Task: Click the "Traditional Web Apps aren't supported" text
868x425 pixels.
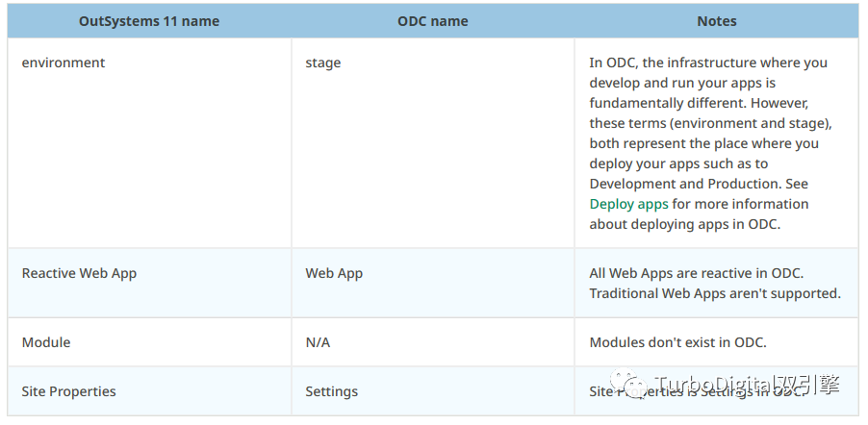Action: coord(715,293)
